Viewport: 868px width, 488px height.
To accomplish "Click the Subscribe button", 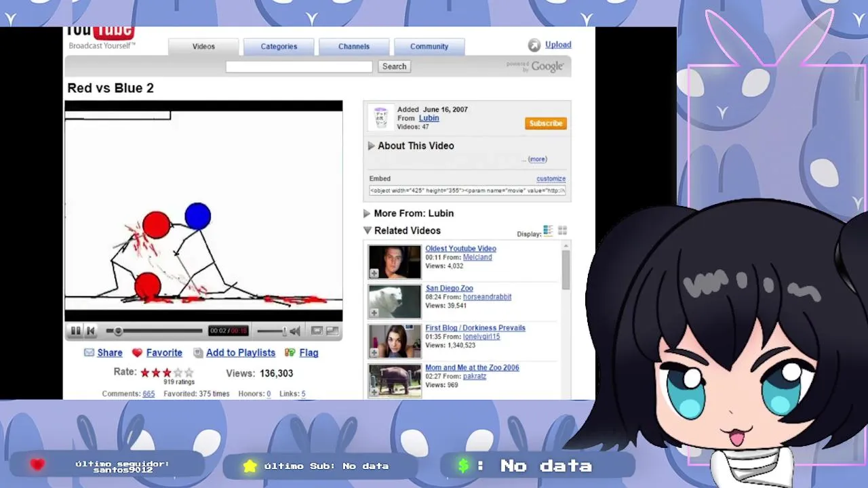I will coord(545,123).
